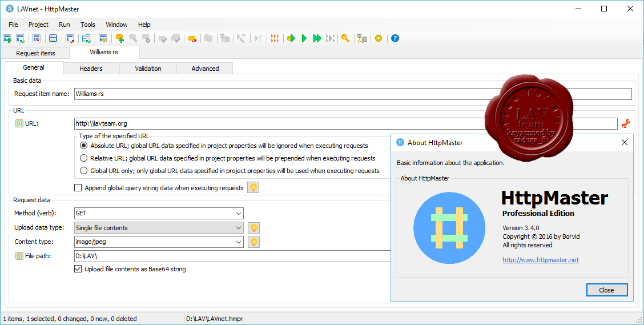Screen dimensions: 644x325
Task: Click the grayed-out edit request item icon
Action: 133,39
